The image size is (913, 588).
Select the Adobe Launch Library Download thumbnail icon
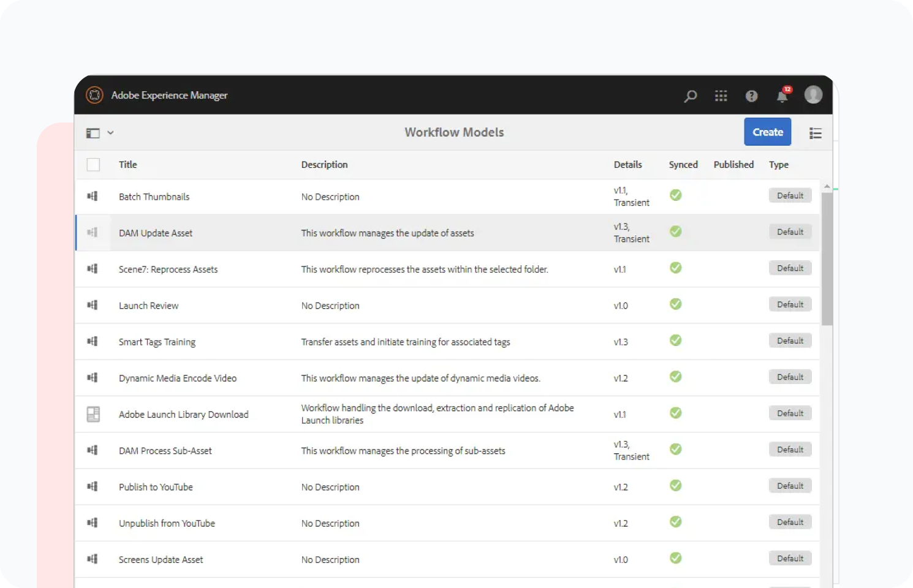pyautogui.click(x=93, y=414)
